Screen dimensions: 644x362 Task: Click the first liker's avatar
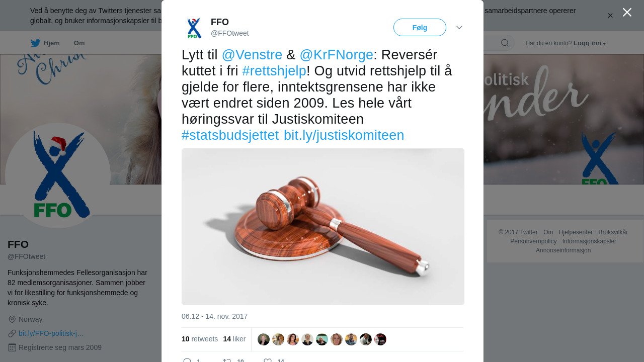pos(264,339)
